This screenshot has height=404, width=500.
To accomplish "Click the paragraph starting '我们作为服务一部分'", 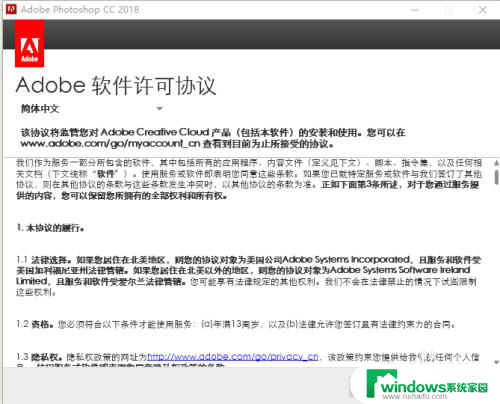I will (x=249, y=179).
